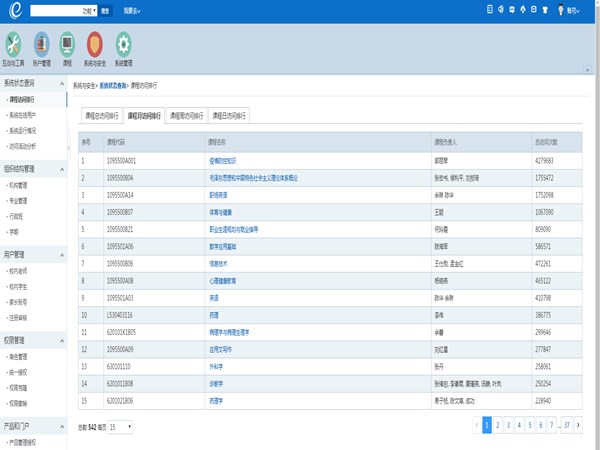This screenshot has width=600, height=450.
Task: Open the 系统与安全 shield icon module
Action: 94,46
